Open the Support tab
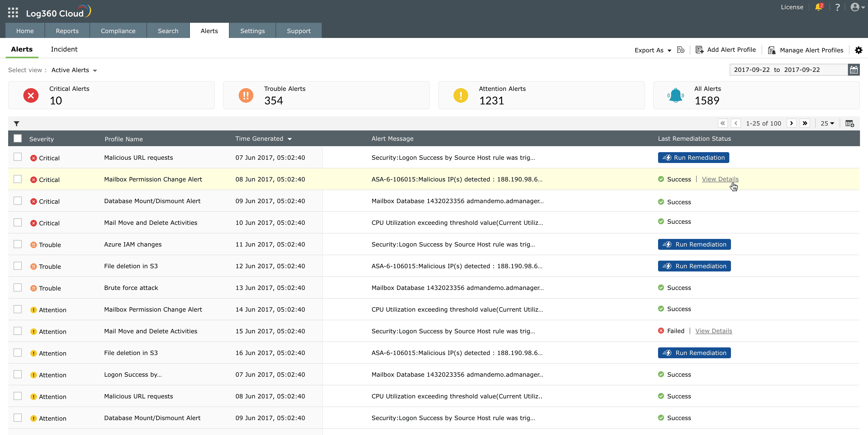The height and width of the screenshot is (435, 868). click(x=299, y=31)
